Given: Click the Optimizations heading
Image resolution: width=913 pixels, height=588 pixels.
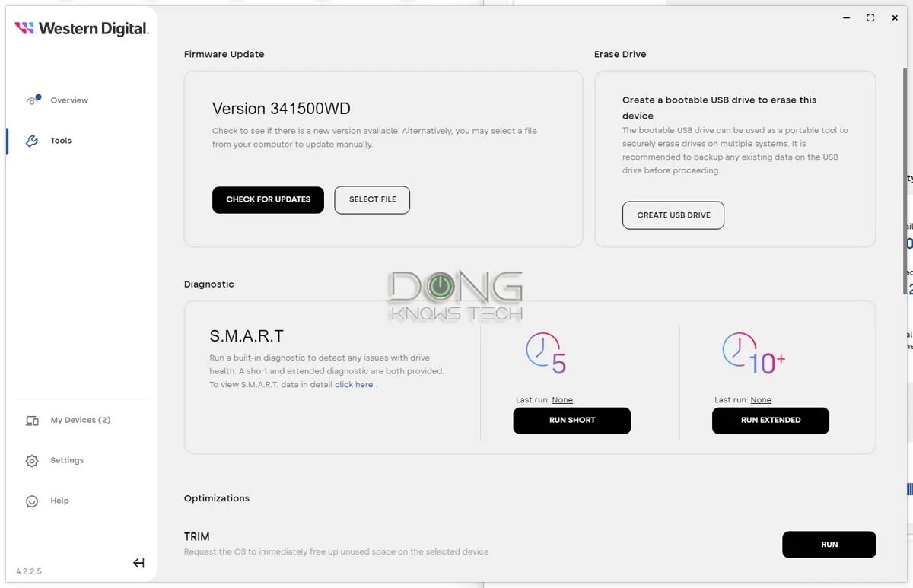Looking at the screenshot, I should coord(217,498).
